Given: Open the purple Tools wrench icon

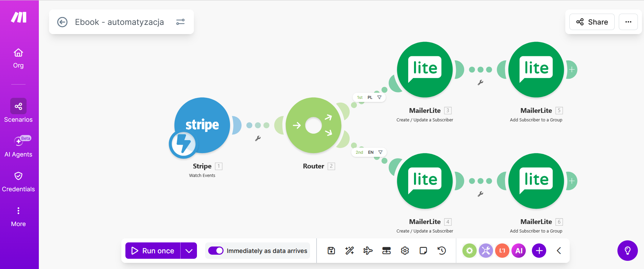Looking at the screenshot, I should pyautogui.click(x=486, y=251).
